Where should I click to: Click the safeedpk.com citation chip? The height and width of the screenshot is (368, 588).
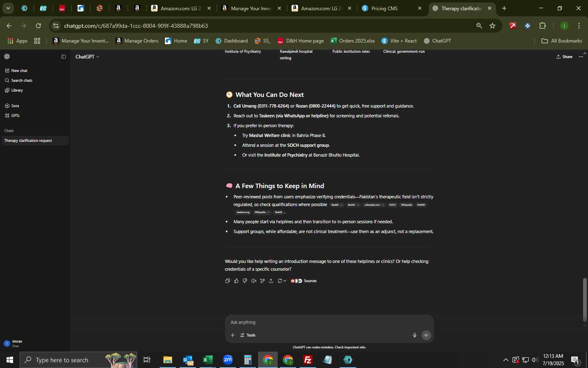tap(374, 205)
